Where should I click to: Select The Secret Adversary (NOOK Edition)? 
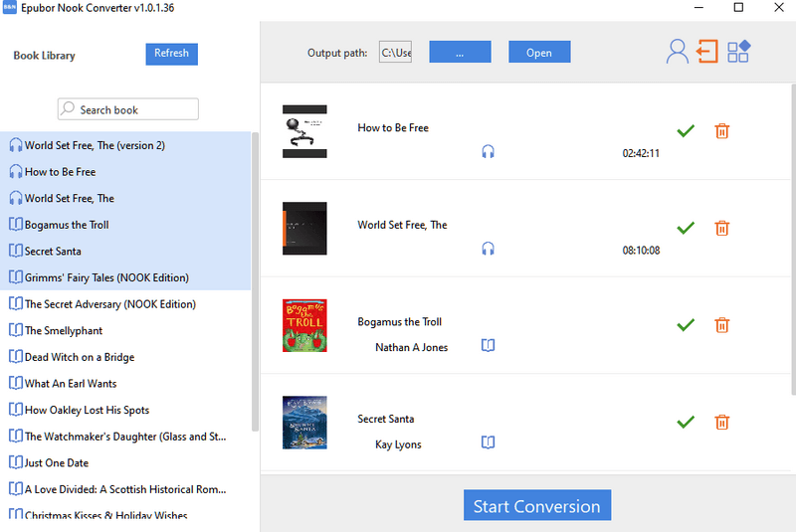pyautogui.click(x=125, y=303)
